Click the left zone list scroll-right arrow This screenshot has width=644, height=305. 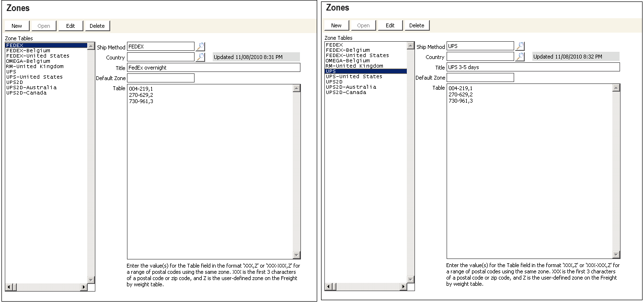pyautogui.click(x=84, y=287)
